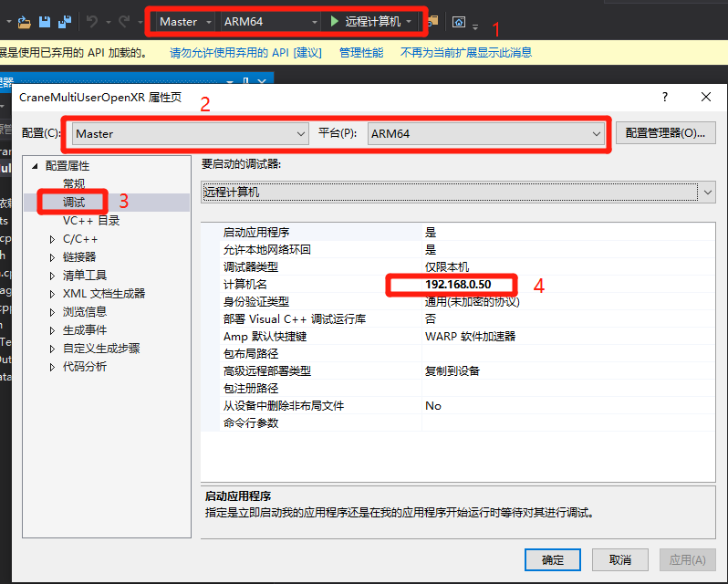Select the 允许本地网络环回 property row

pos(467,249)
